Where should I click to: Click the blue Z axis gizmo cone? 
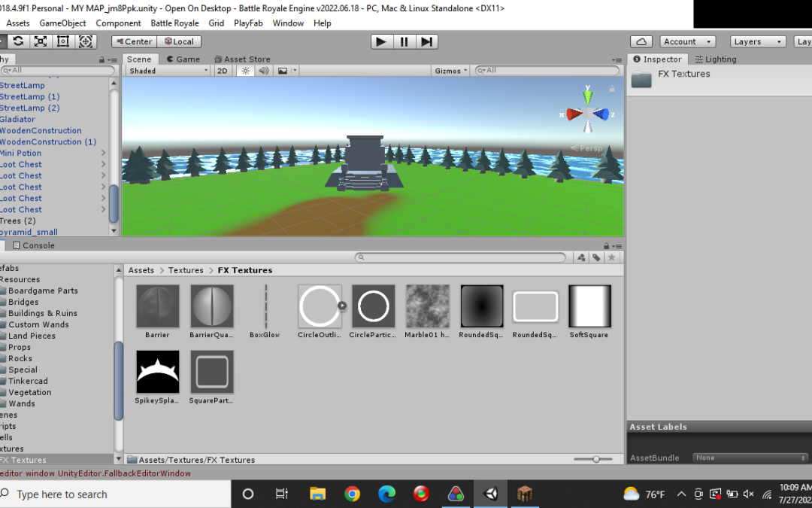click(x=601, y=114)
